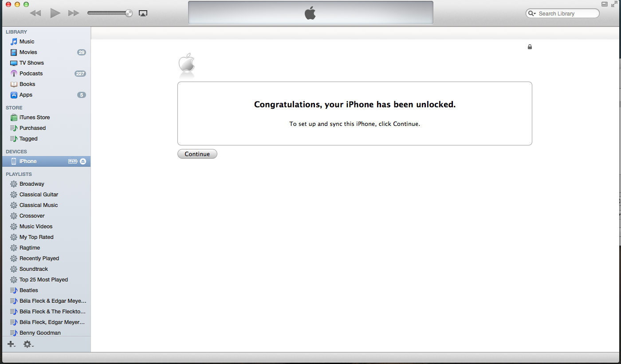The width and height of the screenshot is (621, 364).
Task: Open the Top 25 Most Played playlist
Action: 46,280
